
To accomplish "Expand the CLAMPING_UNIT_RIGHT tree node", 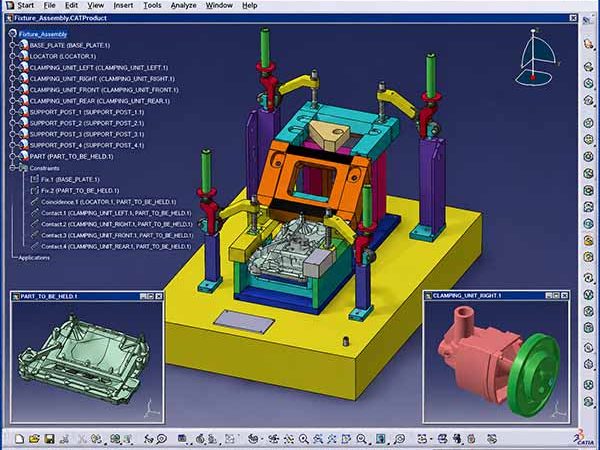I will 13,78.
